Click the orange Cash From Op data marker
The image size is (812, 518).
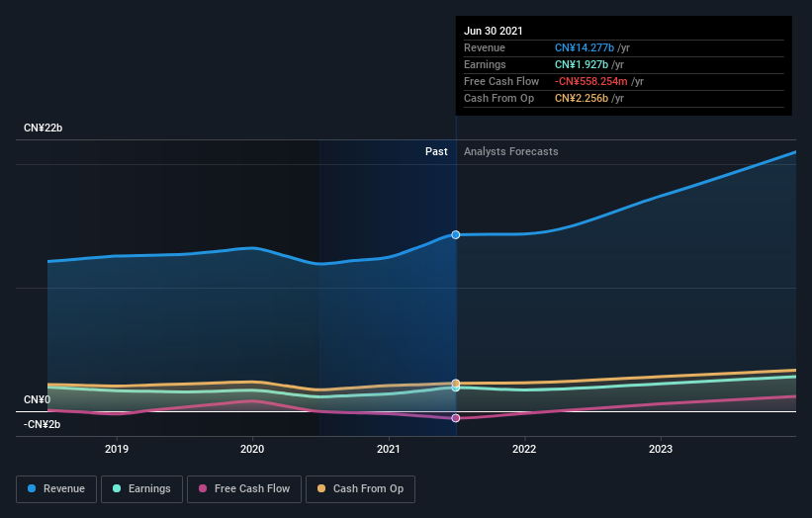click(456, 384)
